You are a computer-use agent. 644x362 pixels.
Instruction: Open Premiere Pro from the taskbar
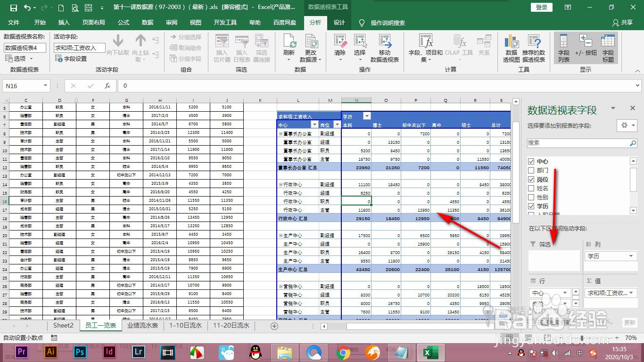pyautogui.click(x=21, y=352)
